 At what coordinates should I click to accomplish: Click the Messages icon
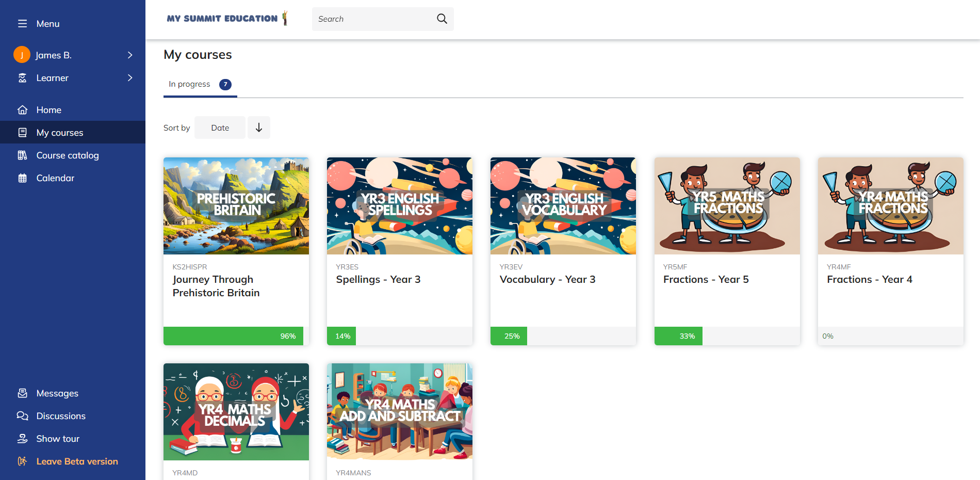click(x=22, y=393)
